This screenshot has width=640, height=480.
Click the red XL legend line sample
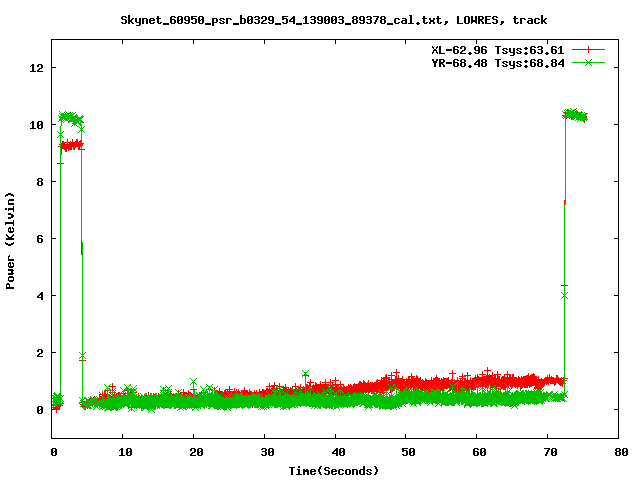(589, 49)
